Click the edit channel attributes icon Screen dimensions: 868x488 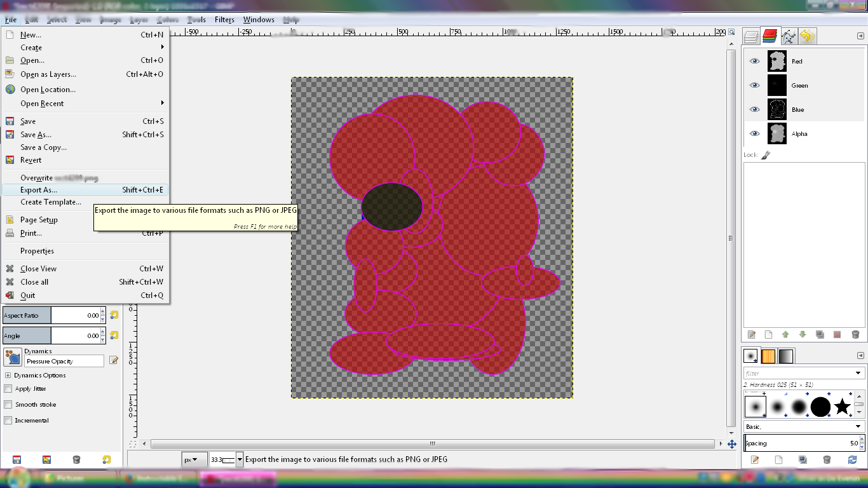point(752,334)
